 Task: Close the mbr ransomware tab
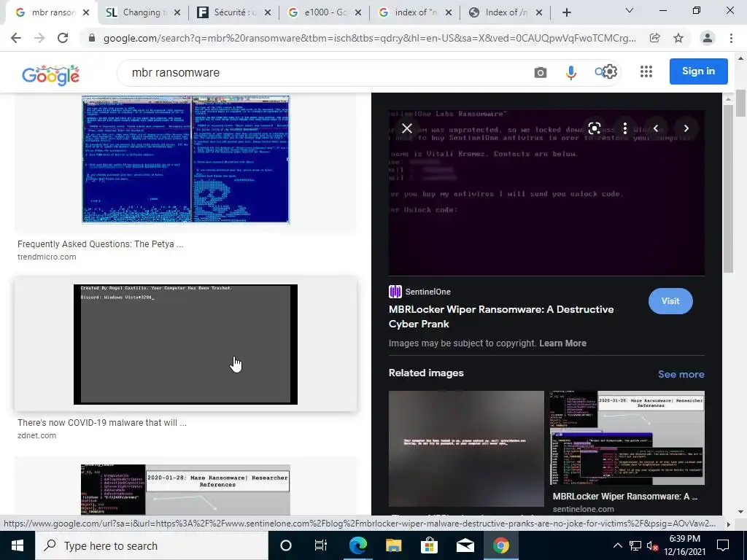[86, 13]
